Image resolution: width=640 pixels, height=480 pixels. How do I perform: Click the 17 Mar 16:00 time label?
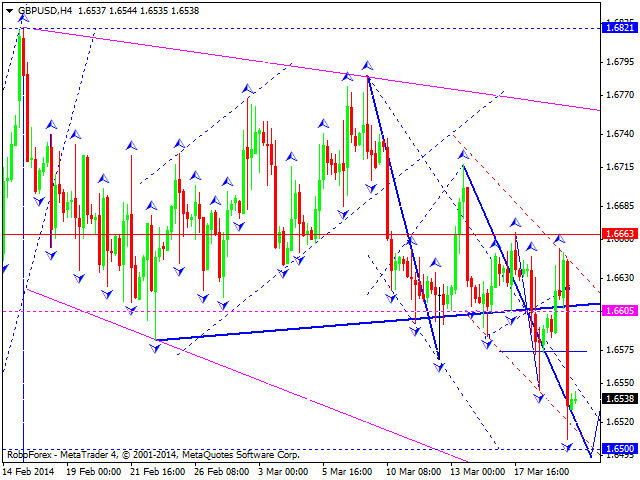coord(542,472)
